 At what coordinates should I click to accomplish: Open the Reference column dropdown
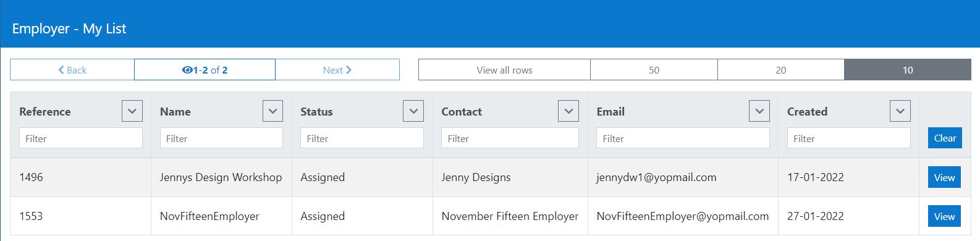click(x=132, y=111)
